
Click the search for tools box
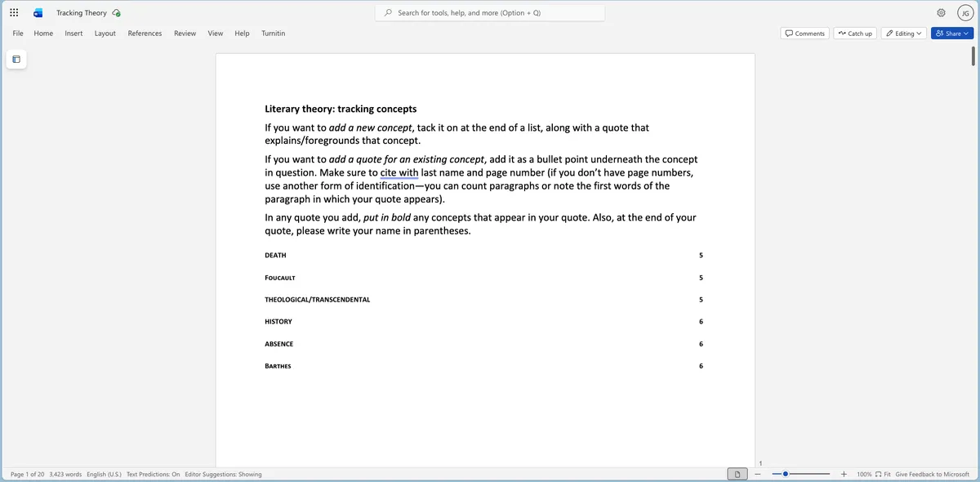490,13
